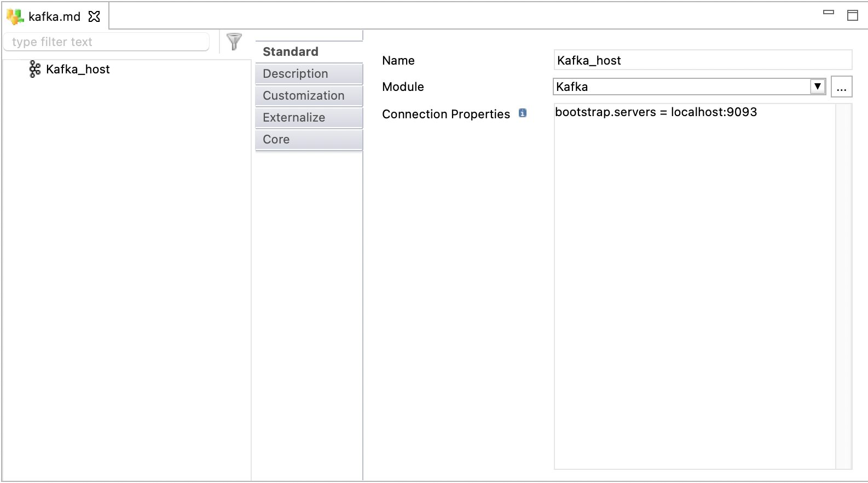This screenshot has height=483, width=868.
Task: Focus the type filter text field
Action: tap(106, 42)
